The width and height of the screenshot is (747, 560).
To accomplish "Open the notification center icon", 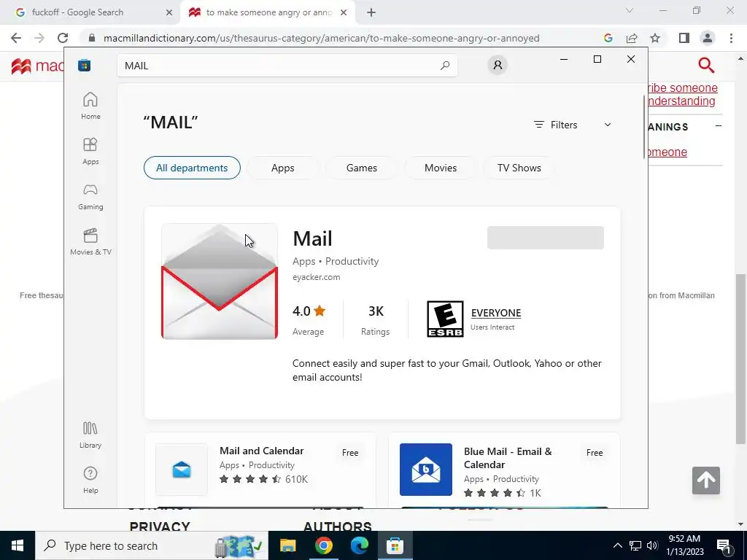I will click(724, 545).
